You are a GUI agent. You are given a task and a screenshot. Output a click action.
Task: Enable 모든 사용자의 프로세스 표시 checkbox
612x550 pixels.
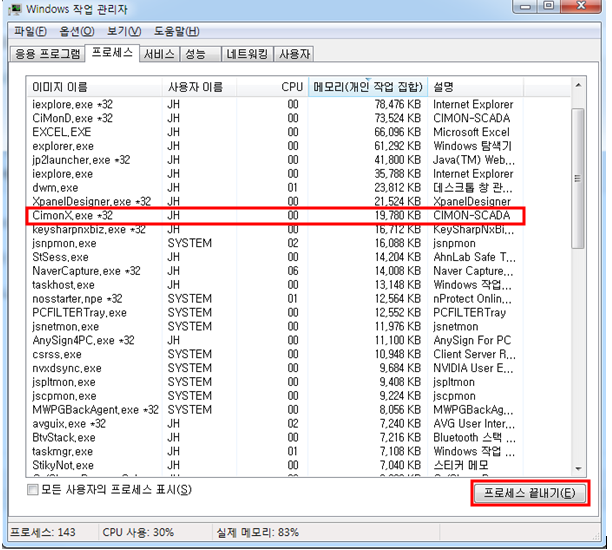pyautogui.click(x=33, y=489)
